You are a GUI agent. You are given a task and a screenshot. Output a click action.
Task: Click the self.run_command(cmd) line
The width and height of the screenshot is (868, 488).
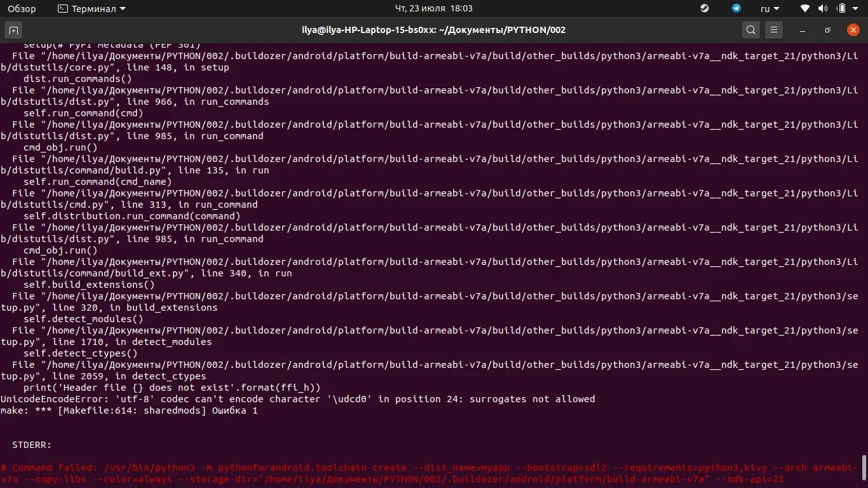pyautogui.click(x=83, y=113)
